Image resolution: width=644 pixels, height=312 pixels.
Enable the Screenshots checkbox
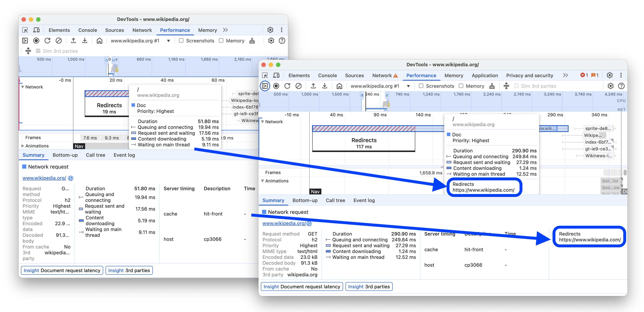(x=421, y=86)
